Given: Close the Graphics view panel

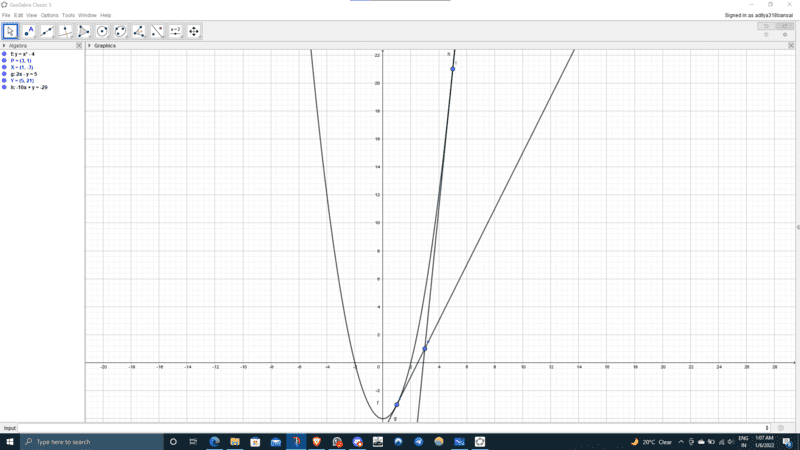Looking at the screenshot, I should point(791,45).
